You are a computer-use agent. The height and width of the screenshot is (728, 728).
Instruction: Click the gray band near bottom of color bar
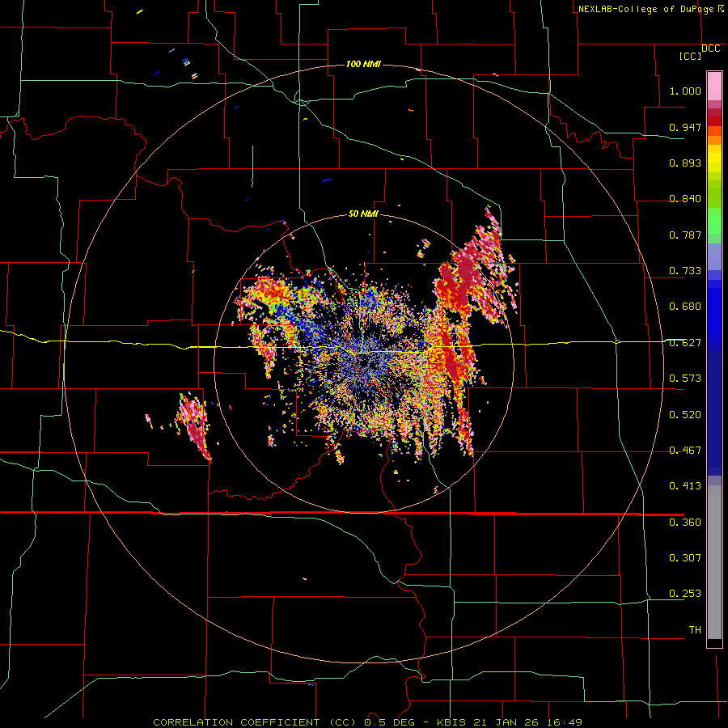(x=714, y=562)
